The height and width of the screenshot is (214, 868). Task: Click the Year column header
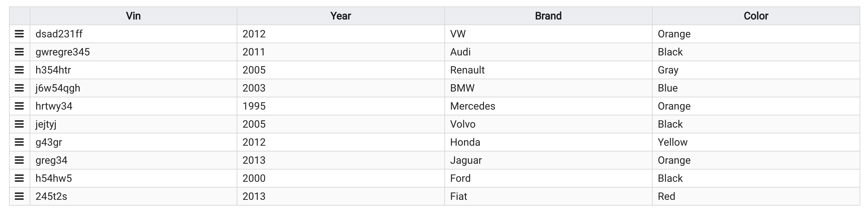341,16
